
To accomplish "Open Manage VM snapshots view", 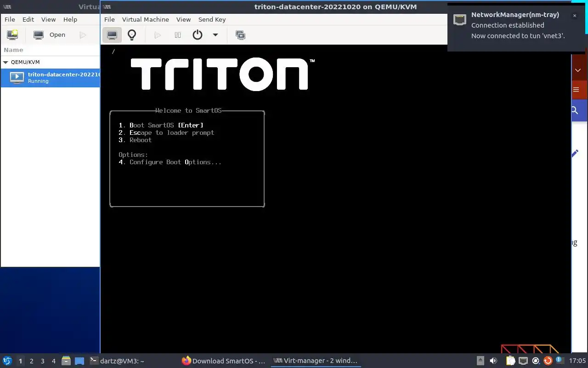I will pos(240,35).
